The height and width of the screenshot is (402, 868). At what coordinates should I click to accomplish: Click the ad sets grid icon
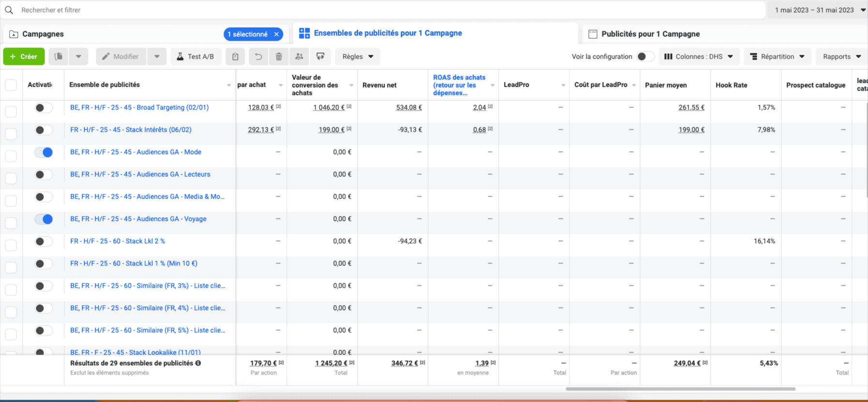304,33
